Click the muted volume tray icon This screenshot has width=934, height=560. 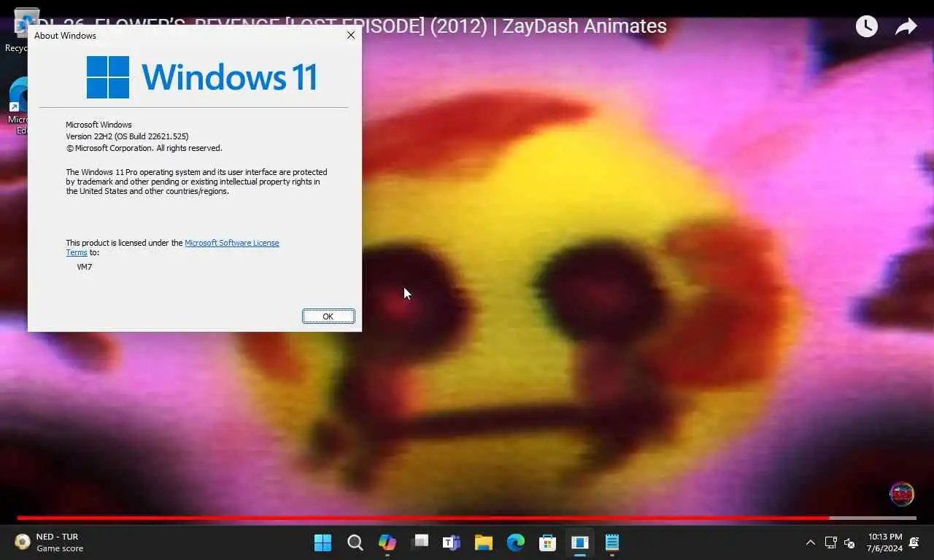click(849, 542)
